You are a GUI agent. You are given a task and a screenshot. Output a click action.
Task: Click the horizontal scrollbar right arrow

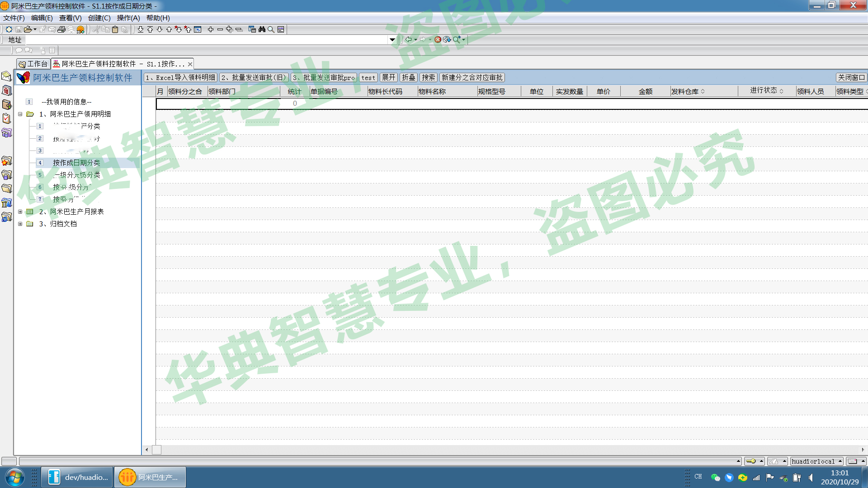click(x=863, y=450)
